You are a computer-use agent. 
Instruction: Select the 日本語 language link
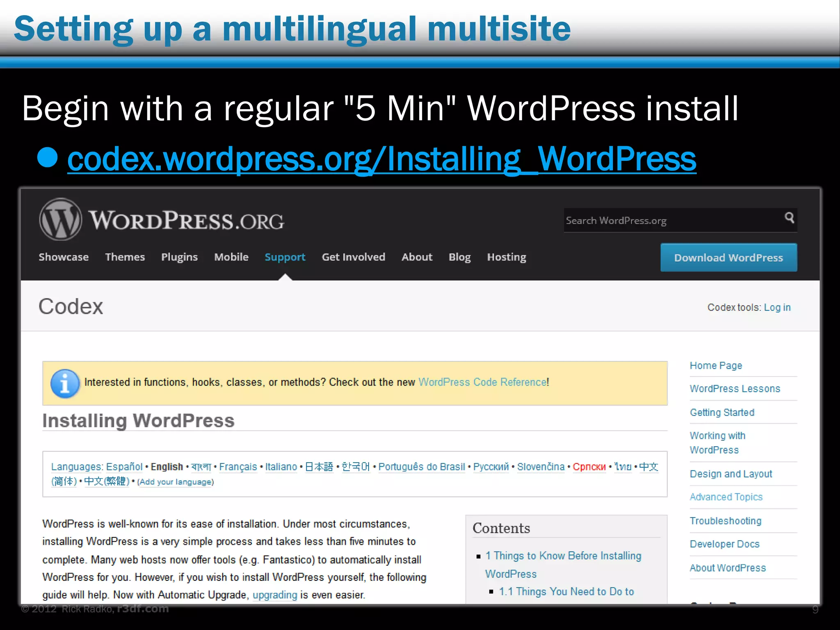[319, 467]
